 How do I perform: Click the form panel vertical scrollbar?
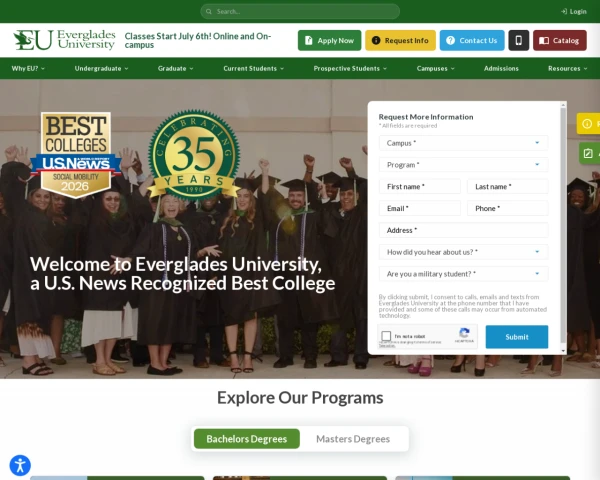(563, 226)
